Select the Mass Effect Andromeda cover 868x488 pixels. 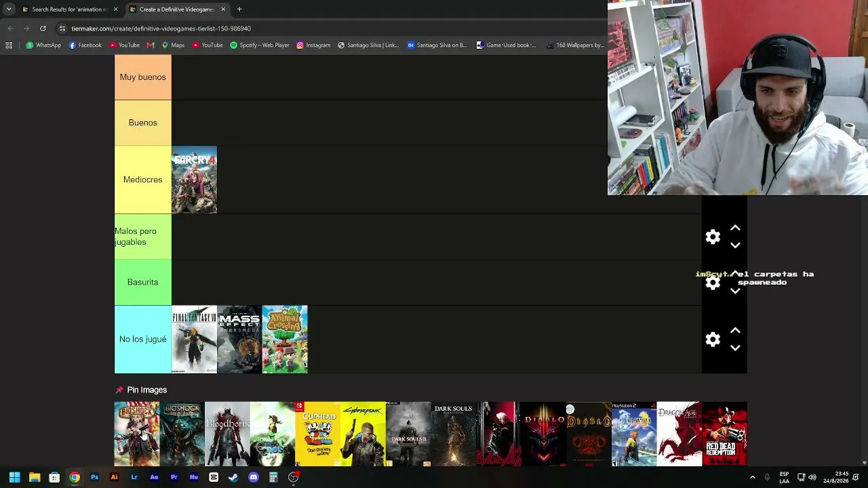pyautogui.click(x=239, y=339)
